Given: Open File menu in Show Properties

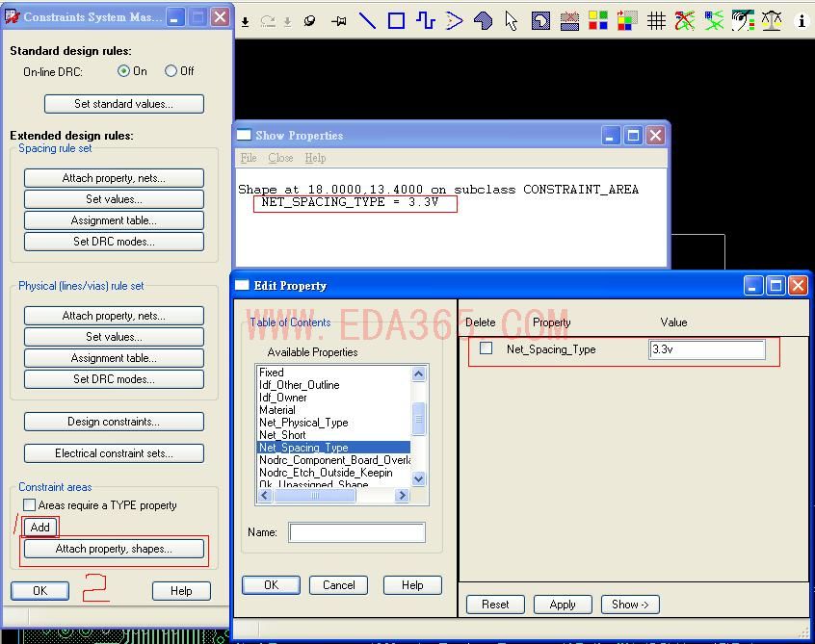Looking at the screenshot, I should [249, 158].
